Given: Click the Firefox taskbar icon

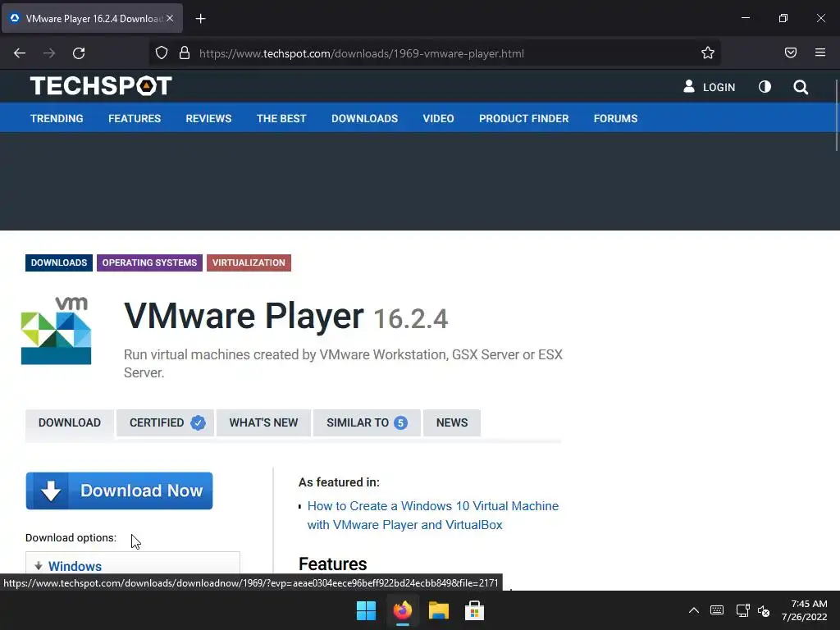Looking at the screenshot, I should coord(402,610).
